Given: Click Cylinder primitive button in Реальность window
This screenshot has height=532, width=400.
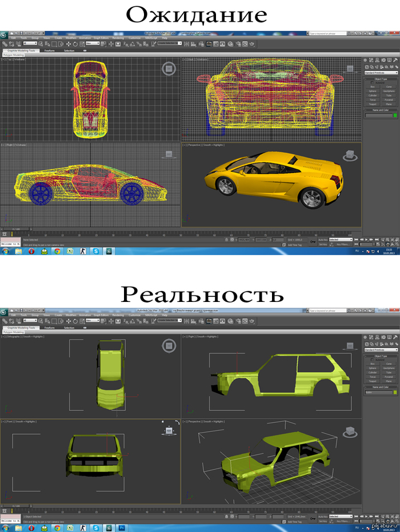Looking at the screenshot, I should 373,372.
